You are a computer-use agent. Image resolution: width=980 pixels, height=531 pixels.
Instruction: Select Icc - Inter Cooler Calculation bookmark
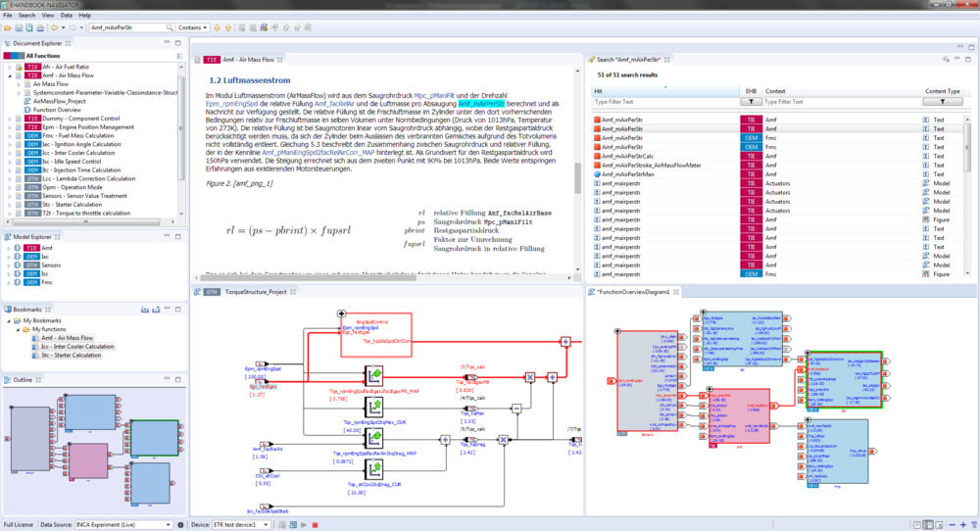77,347
